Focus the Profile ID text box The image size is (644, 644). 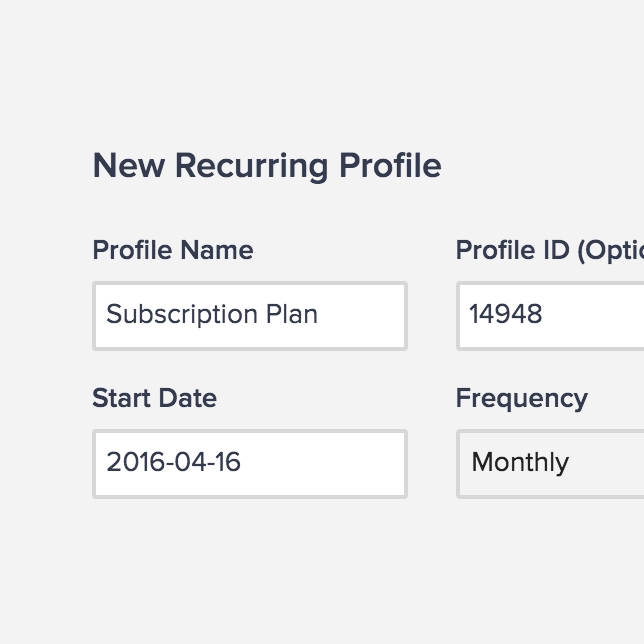[x=550, y=316]
